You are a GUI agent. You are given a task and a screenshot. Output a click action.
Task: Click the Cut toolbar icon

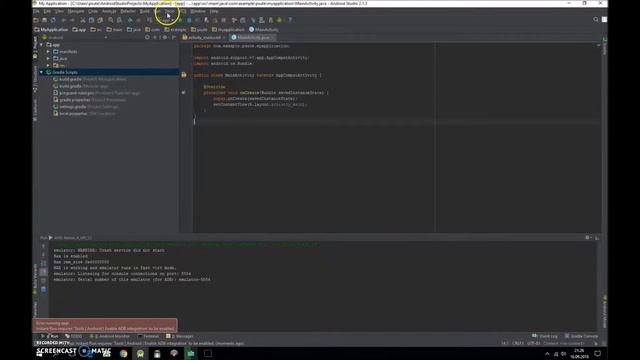[83, 20]
